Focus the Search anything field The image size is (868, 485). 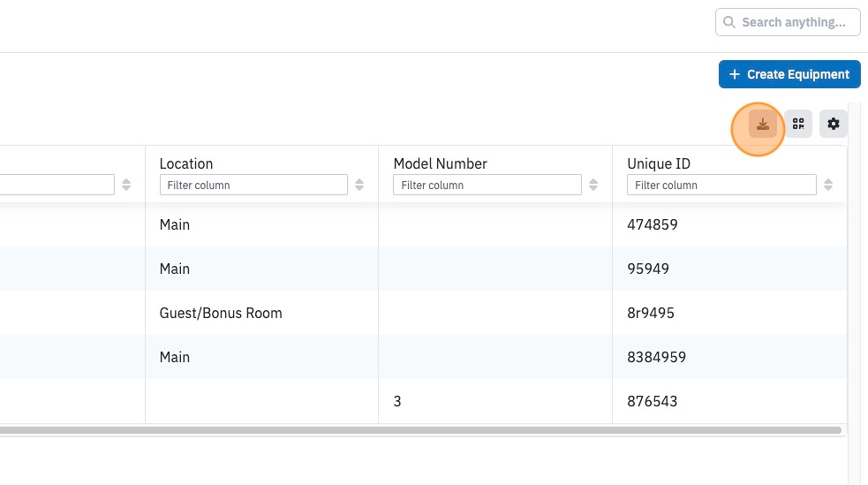788,22
